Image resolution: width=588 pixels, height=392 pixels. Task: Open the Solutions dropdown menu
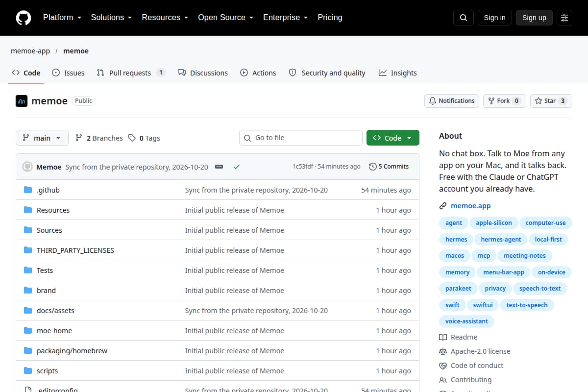pos(112,18)
